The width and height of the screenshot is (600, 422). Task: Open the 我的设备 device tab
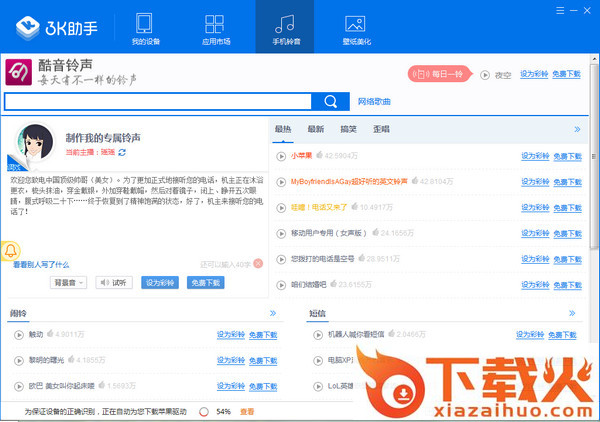[145, 29]
